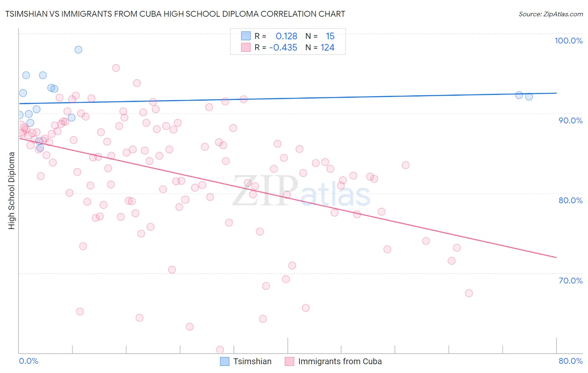Click the blue Tsimshian legend swatch at bottom
The height and width of the screenshot is (373, 588).
tap(225, 361)
